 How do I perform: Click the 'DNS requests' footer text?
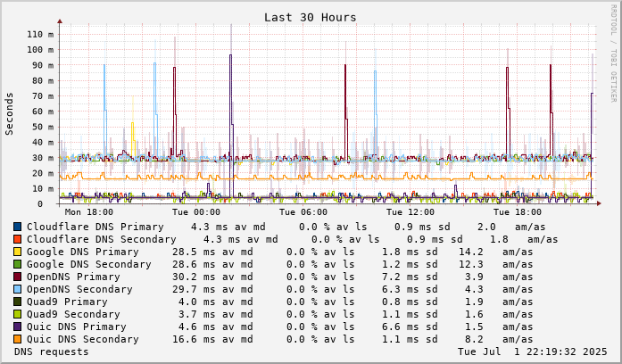[x=52, y=352]
